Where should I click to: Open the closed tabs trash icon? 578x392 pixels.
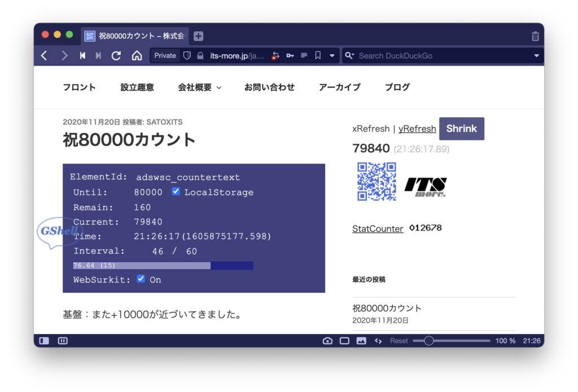pos(535,36)
